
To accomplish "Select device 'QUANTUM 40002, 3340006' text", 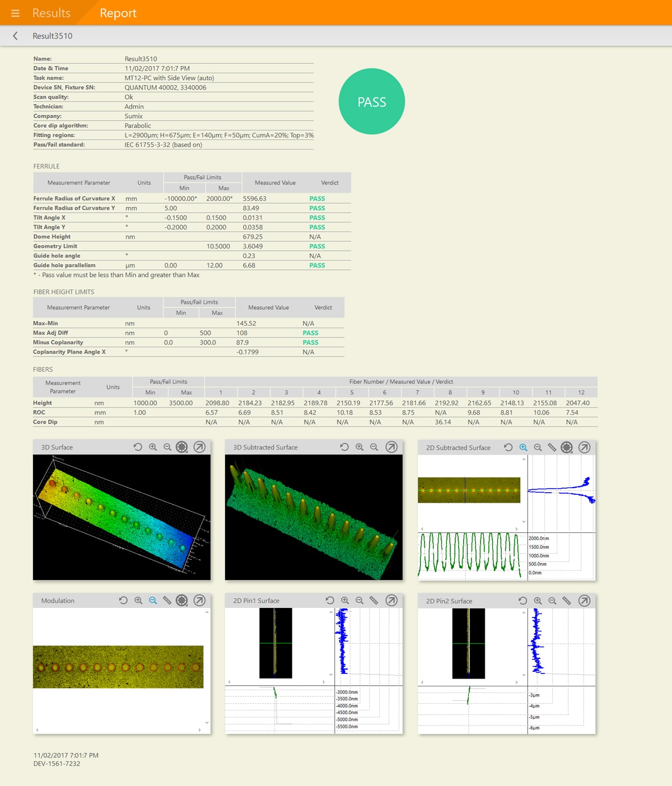I will [x=165, y=87].
